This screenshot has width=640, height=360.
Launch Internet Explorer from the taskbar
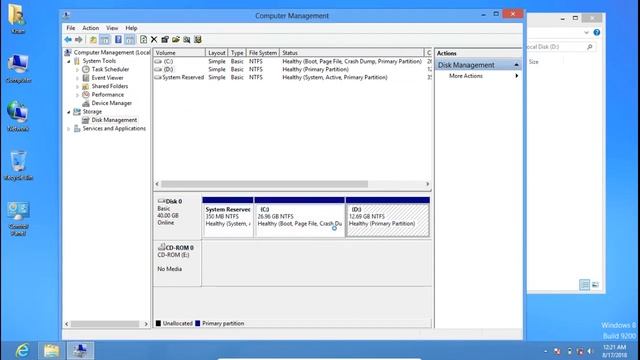[x=22, y=351]
